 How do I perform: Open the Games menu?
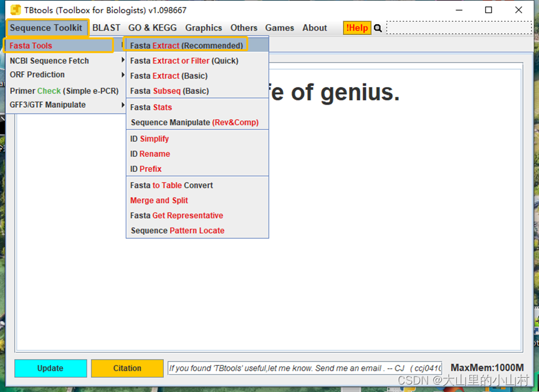(x=279, y=28)
